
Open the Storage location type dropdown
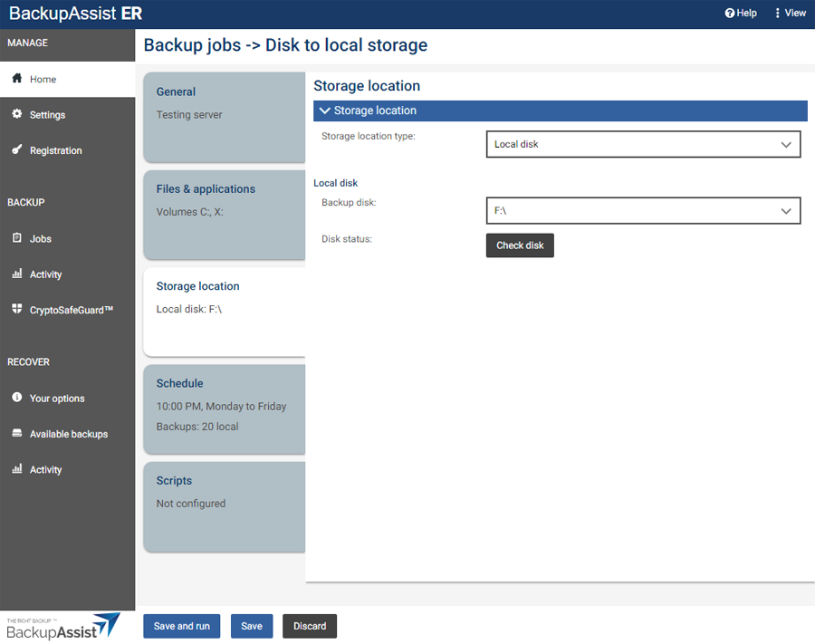[643, 144]
